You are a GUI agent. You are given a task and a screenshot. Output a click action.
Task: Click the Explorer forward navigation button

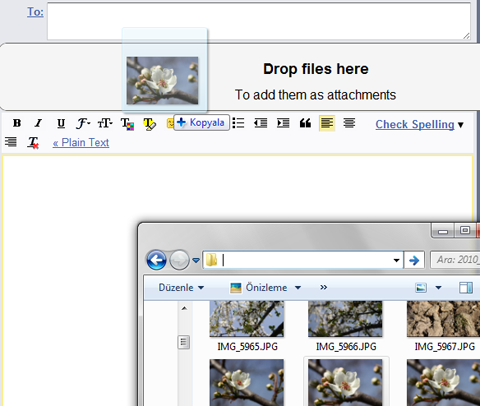tap(179, 260)
